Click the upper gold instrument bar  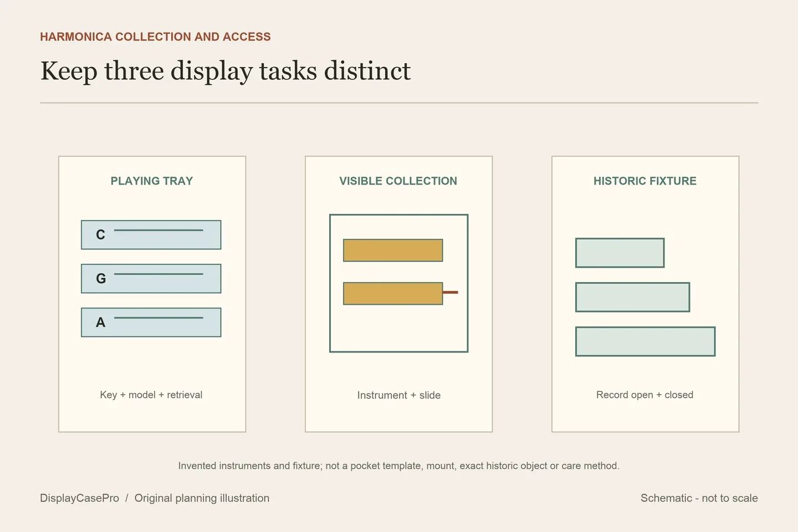tap(393, 250)
